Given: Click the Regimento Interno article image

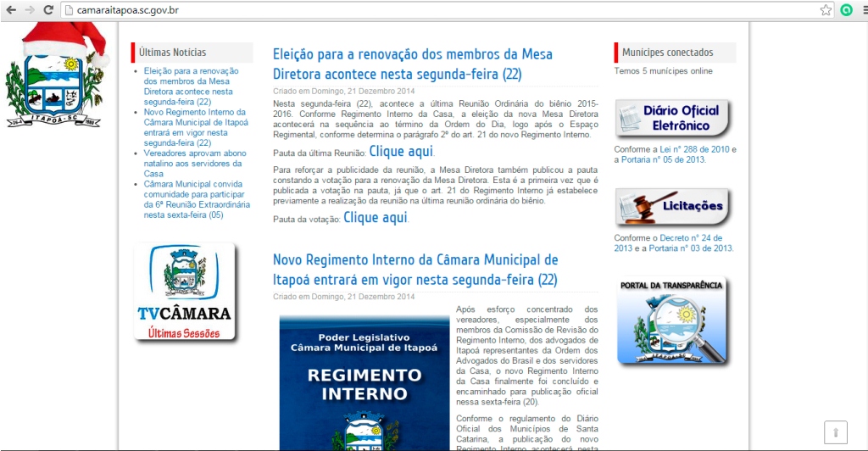Looking at the screenshot, I should [364, 383].
